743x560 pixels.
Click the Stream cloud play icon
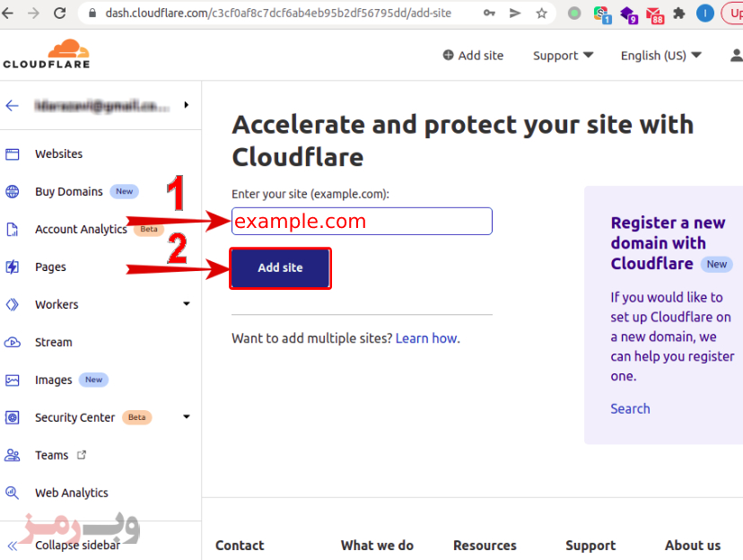13,342
